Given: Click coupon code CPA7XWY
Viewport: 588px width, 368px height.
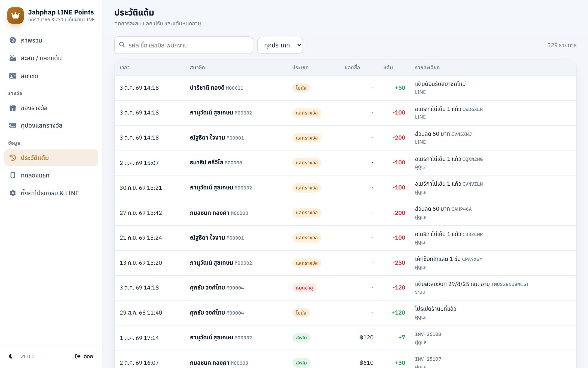Looking at the screenshot, I should tap(472, 259).
